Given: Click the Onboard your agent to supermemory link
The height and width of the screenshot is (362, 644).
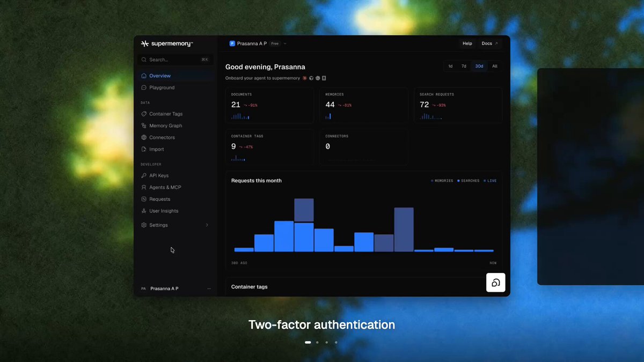Looking at the screenshot, I should pos(262,78).
